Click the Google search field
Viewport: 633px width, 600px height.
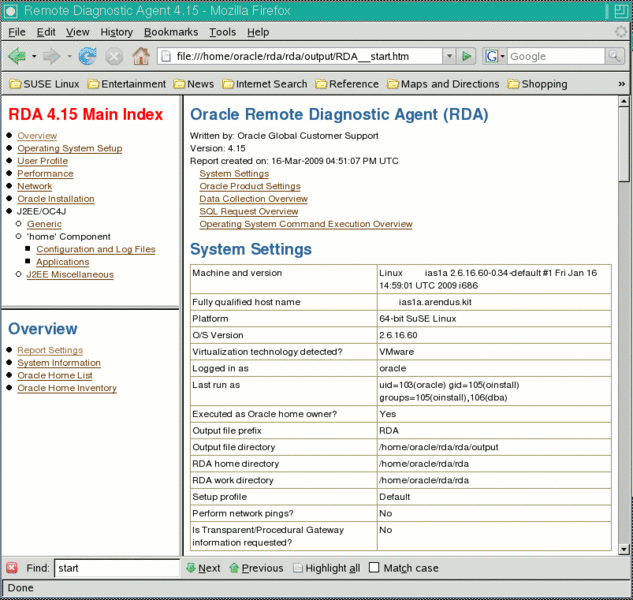click(556, 56)
